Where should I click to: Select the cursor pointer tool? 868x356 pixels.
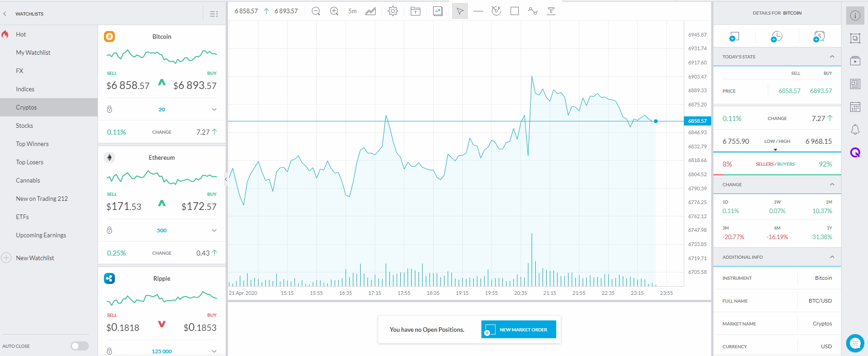click(460, 11)
